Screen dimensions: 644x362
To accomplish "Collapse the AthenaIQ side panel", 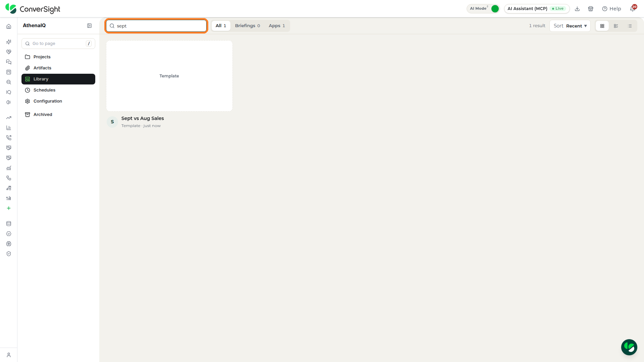I will (90, 26).
